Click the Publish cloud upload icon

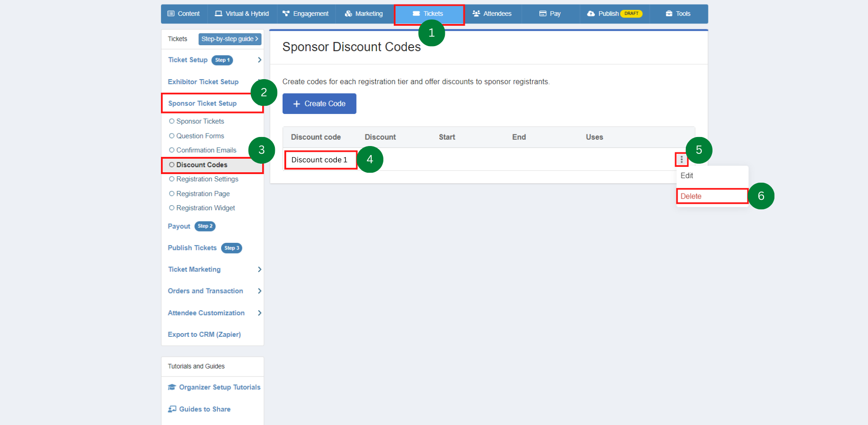coord(592,14)
